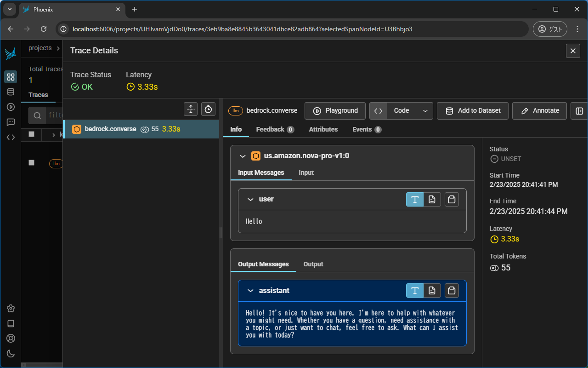Image resolution: width=588 pixels, height=368 pixels.
Task: Open the Projects grid icon in sidebar
Action: [11, 77]
